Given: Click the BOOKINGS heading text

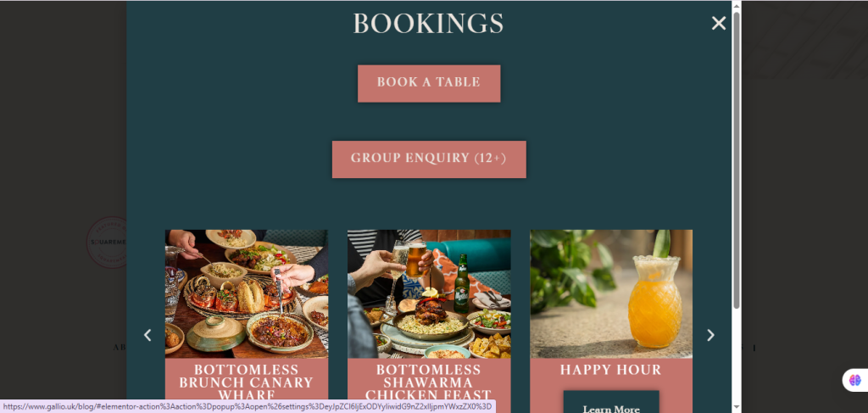Looking at the screenshot, I should tap(428, 24).
